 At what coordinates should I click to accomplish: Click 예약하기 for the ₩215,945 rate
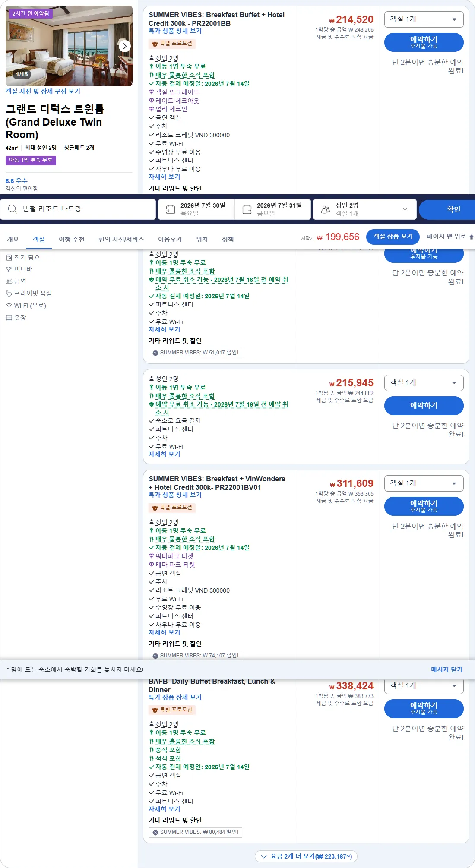(x=424, y=406)
